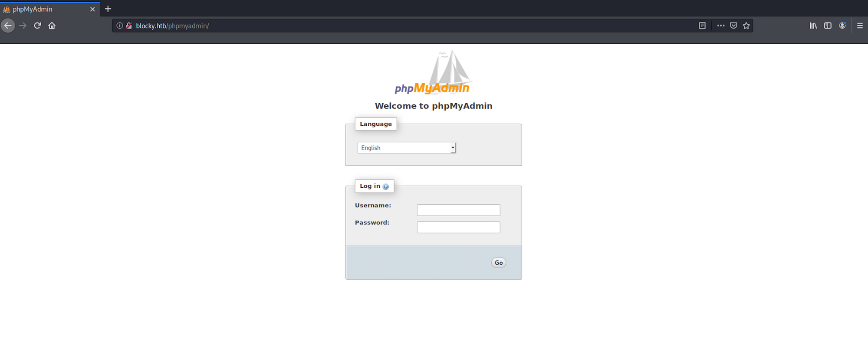Image resolution: width=868 pixels, height=352 pixels.
Task: Click the Password input field
Action: pos(458,227)
